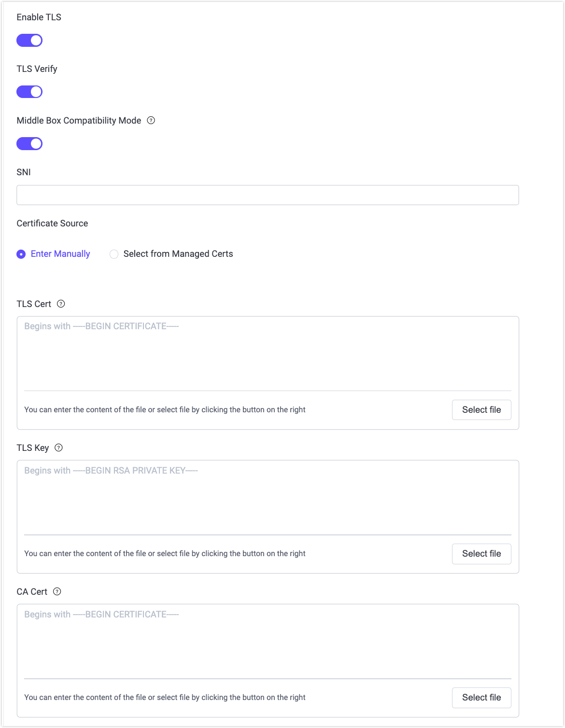Viewport: 565px width, 728px height.
Task: Select the Enter Manually radio button
Action: pos(21,254)
